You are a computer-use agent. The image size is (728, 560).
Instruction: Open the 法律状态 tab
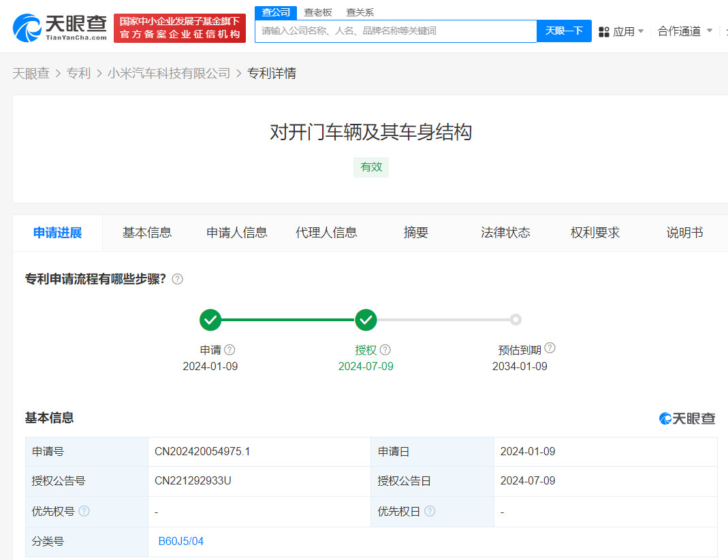tap(505, 232)
